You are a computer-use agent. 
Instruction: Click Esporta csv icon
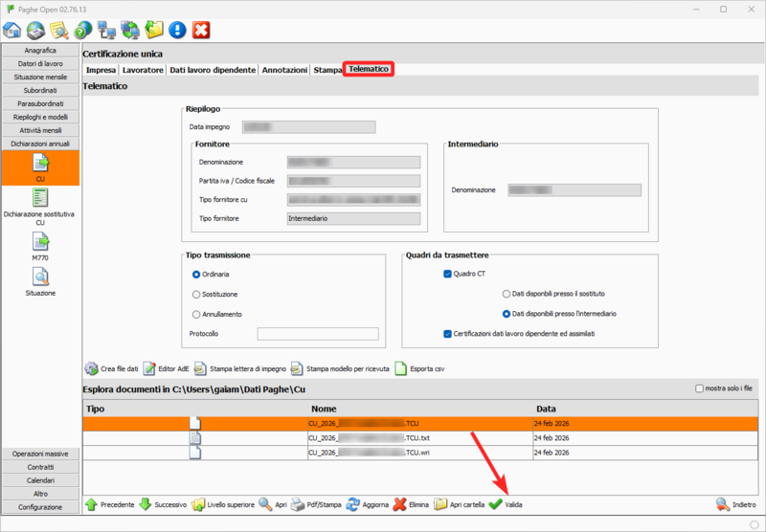click(401, 368)
